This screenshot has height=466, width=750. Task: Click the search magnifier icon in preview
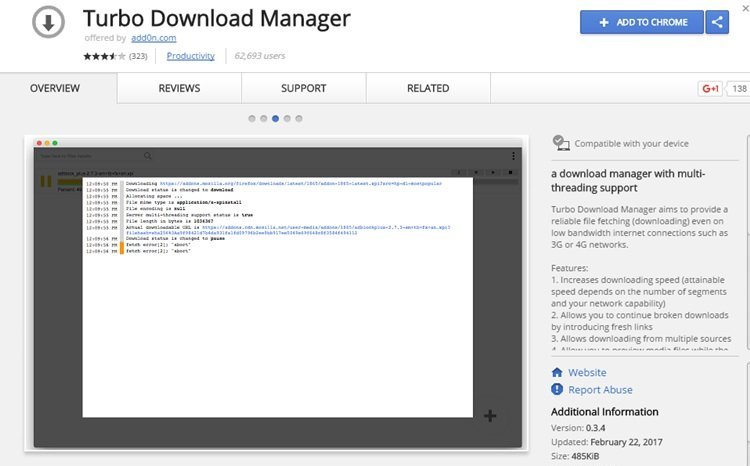148,156
